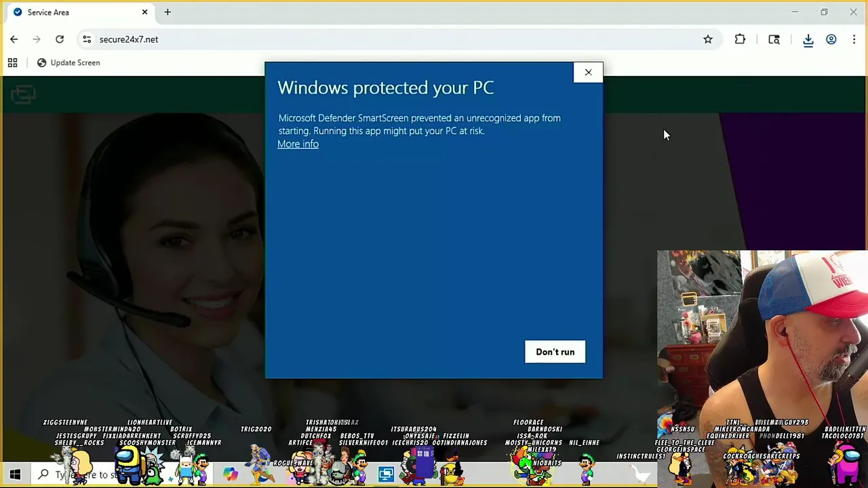This screenshot has height=488, width=868.
Task: Open the Apps grid shortcut
Action: pos(12,62)
